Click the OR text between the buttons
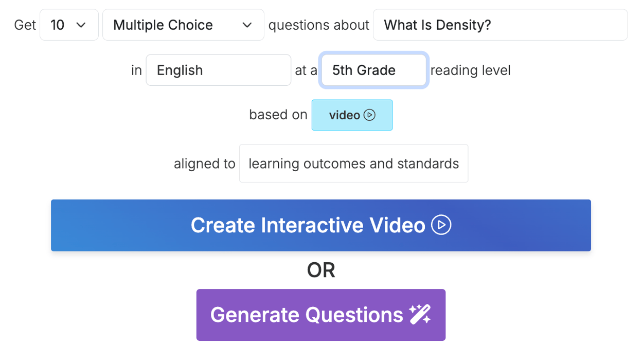The image size is (643, 364). [x=321, y=270]
